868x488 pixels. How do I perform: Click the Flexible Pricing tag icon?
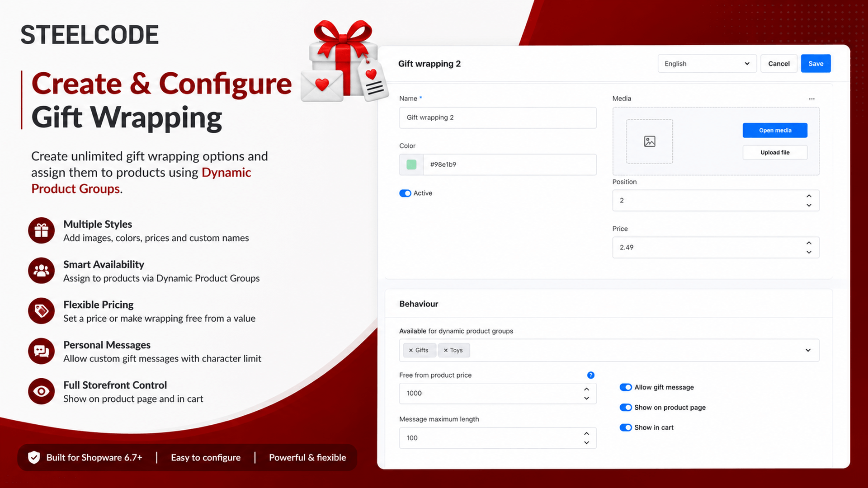point(41,311)
